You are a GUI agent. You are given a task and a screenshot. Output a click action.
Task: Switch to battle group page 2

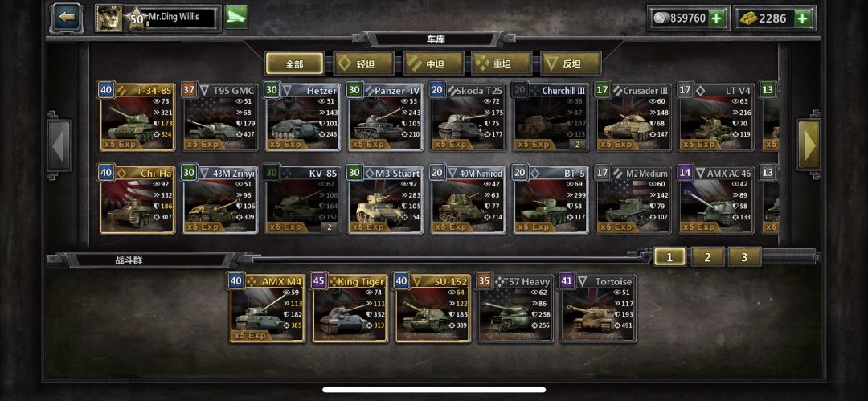(x=707, y=257)
